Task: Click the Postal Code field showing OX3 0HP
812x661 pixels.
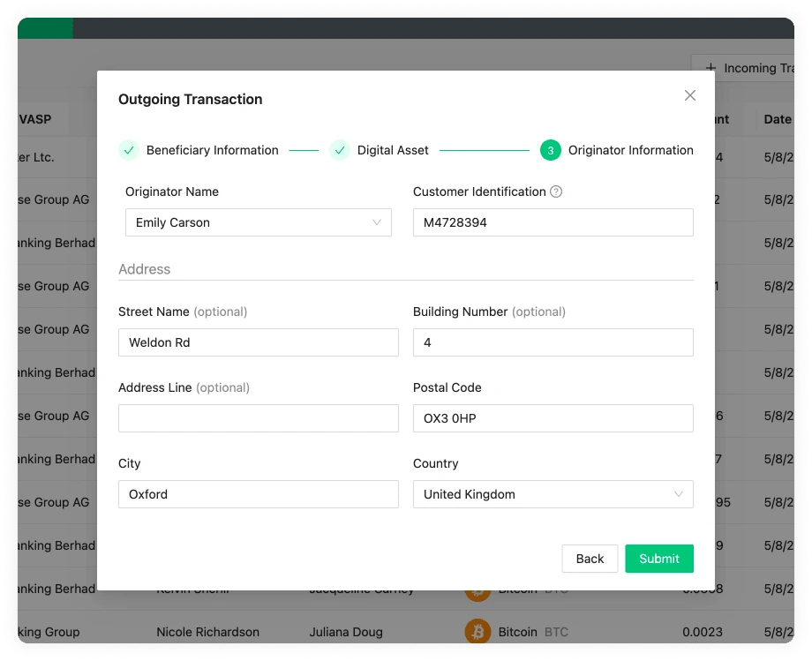Action: point(553,418)
